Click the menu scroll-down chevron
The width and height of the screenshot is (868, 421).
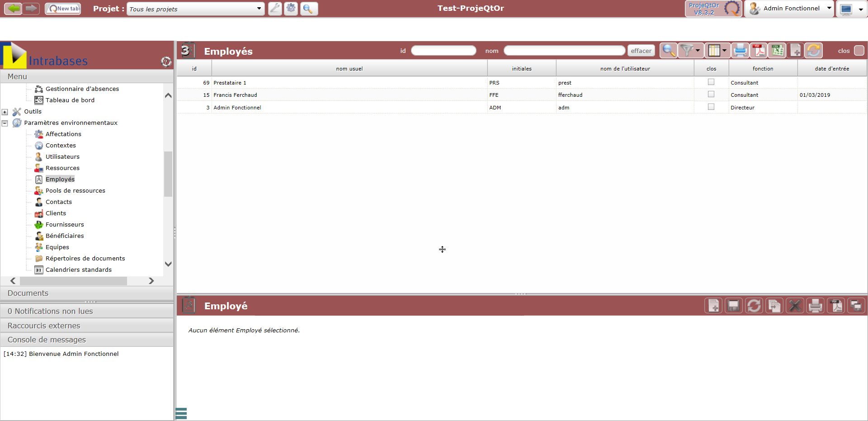168,264
